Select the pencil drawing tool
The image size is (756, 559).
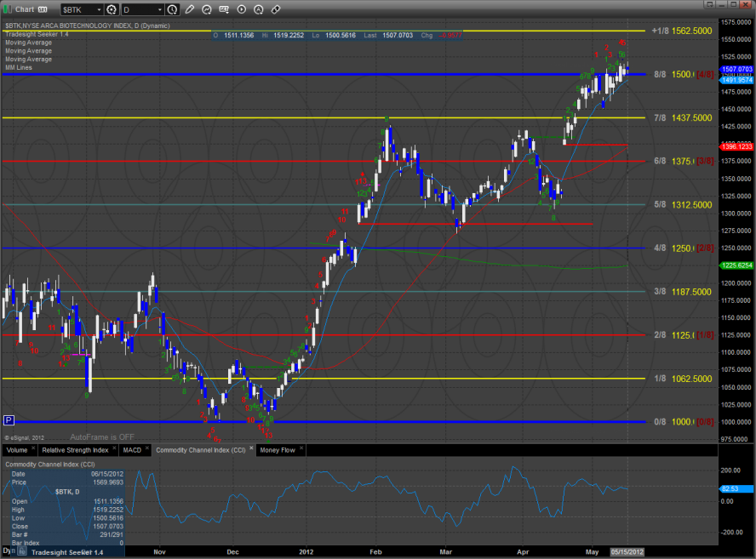188,9
